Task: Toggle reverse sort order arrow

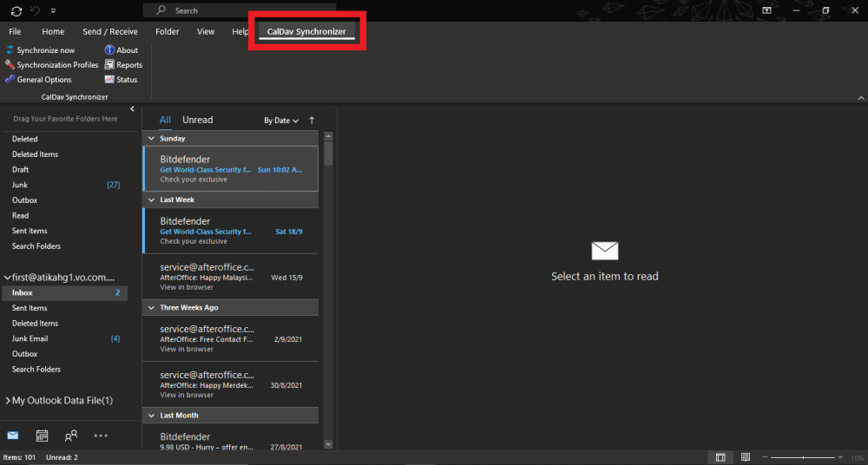Action: tap(312, 121)
